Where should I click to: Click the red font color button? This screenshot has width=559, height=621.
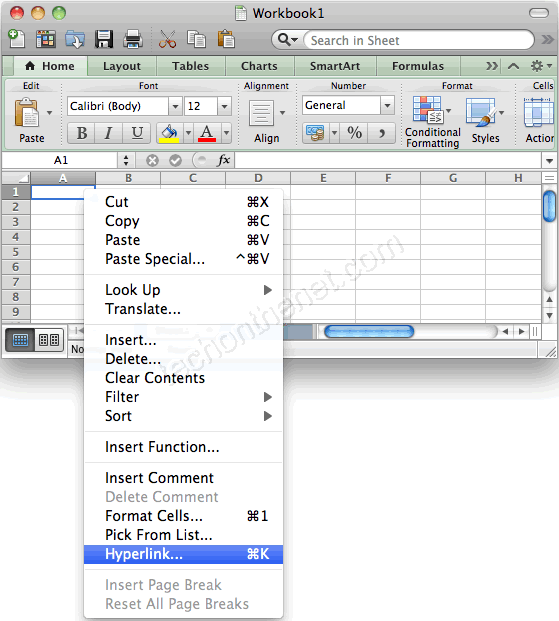click(x=207, y=133)
